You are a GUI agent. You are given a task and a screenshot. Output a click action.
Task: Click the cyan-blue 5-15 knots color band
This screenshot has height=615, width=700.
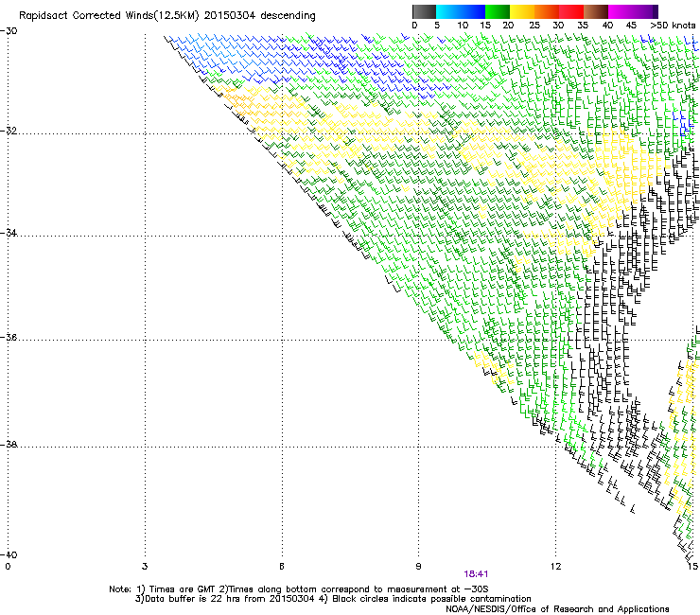(x=461, y=11)
